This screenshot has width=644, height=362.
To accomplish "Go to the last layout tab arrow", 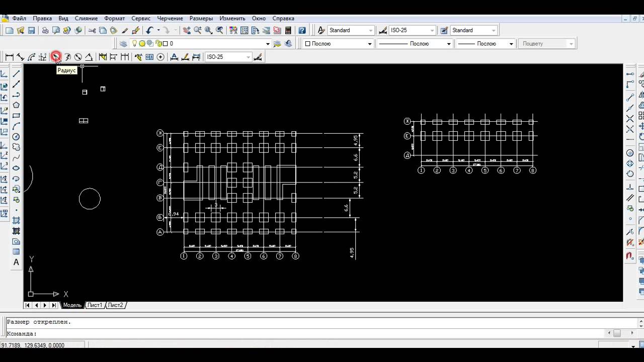I will pos(54,305).
